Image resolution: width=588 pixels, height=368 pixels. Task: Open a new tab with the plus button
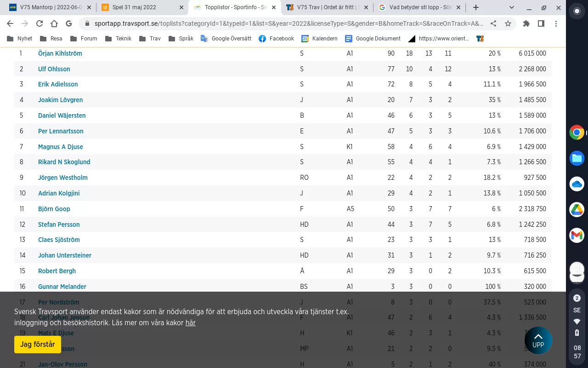tap(476, 7)
